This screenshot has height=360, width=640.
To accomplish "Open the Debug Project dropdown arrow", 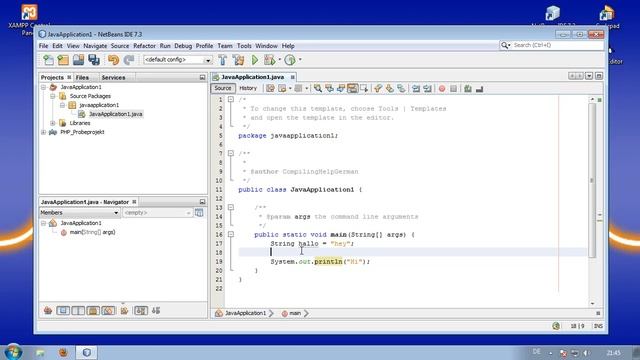I will (x=280, y=60).
